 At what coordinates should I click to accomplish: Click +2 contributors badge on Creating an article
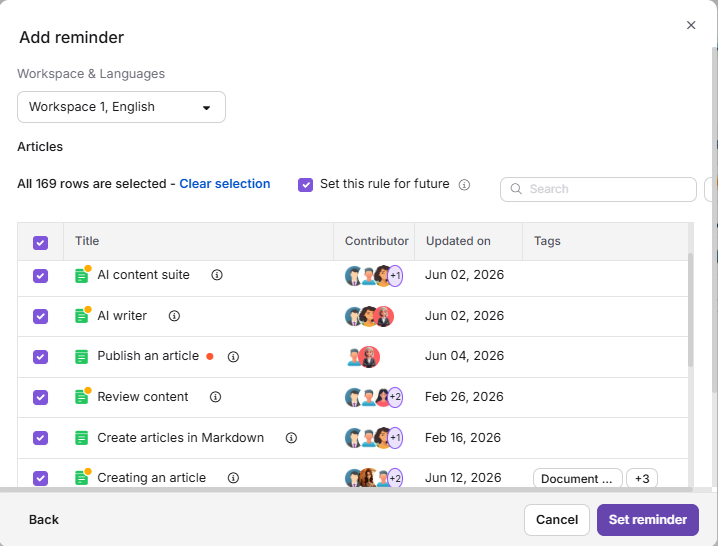(x=395, y=478)
